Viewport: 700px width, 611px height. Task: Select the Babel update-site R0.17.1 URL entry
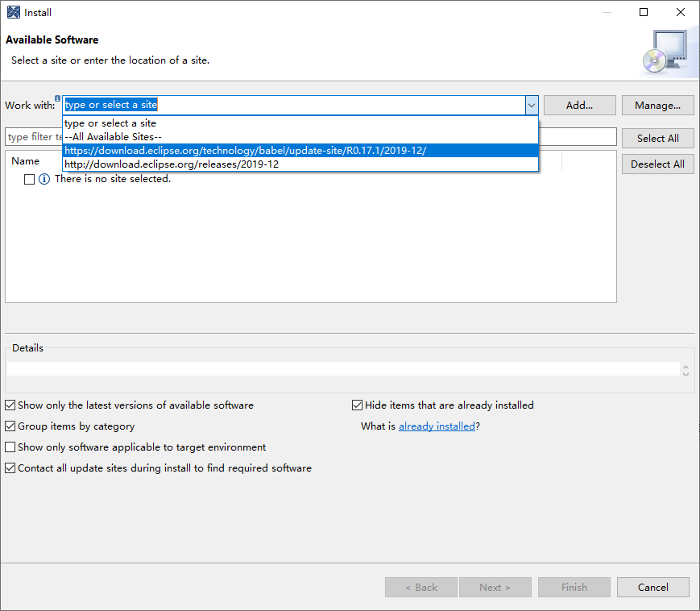(x=246, y=151)
